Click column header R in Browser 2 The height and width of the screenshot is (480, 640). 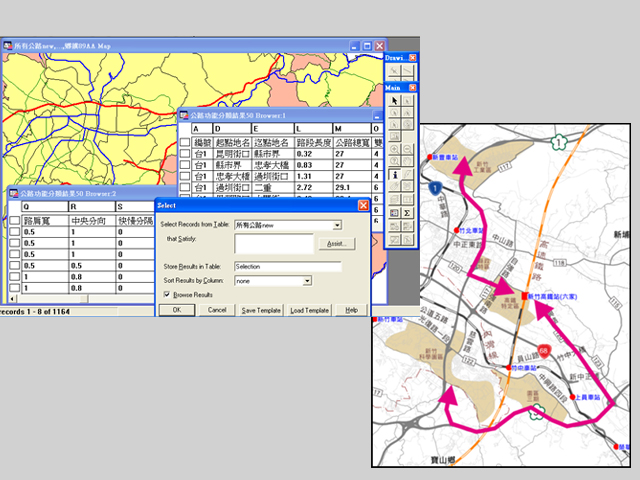tap(92, 207)
